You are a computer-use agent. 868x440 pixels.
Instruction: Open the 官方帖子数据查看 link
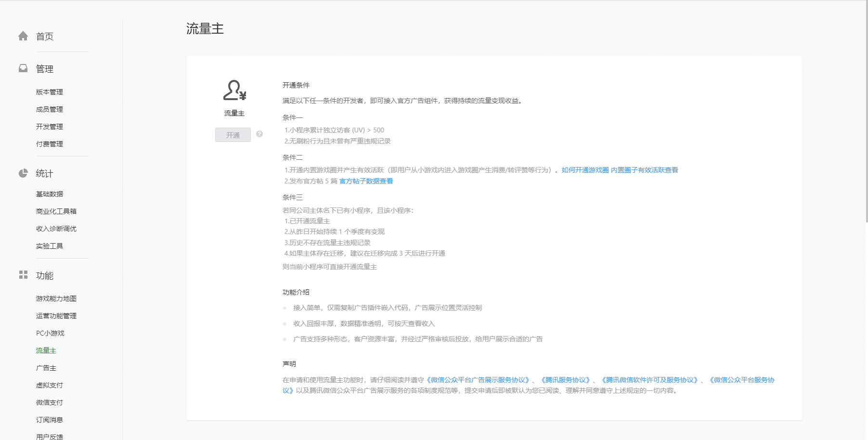coord(366,181)
